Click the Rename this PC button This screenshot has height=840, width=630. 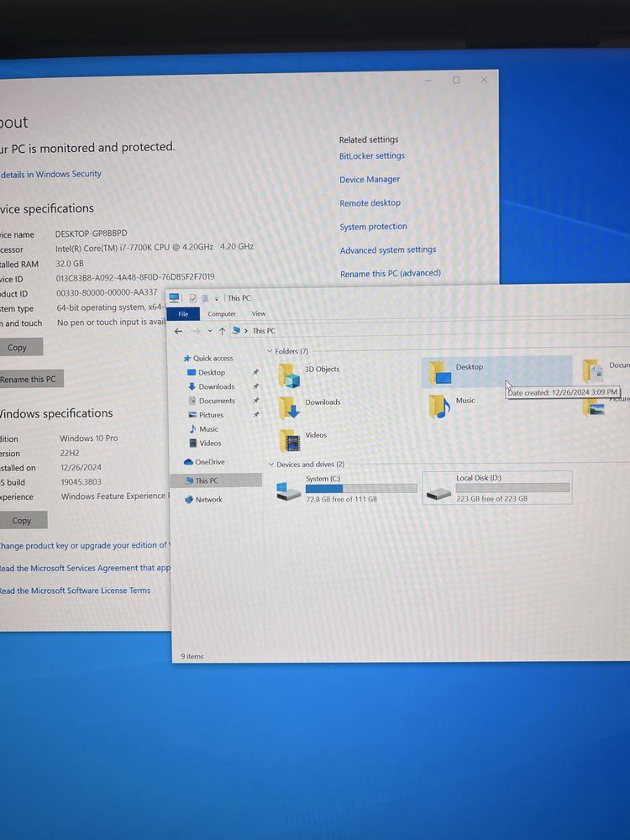(x=31, y=379)
